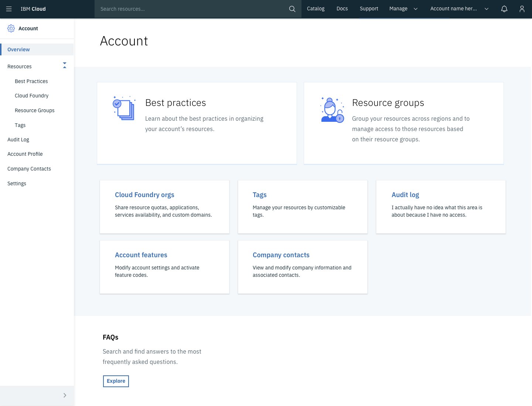Screen dimensions: 532x406
Task: Open Cloud Foundry in the sidebar
Action: pyautogui.click(x=32, y=96)
